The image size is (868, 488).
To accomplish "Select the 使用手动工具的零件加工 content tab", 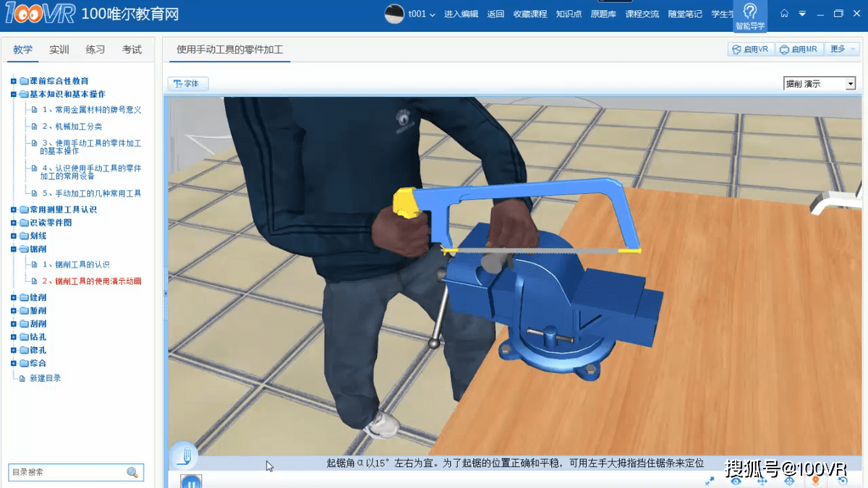I will coord(230,50).
